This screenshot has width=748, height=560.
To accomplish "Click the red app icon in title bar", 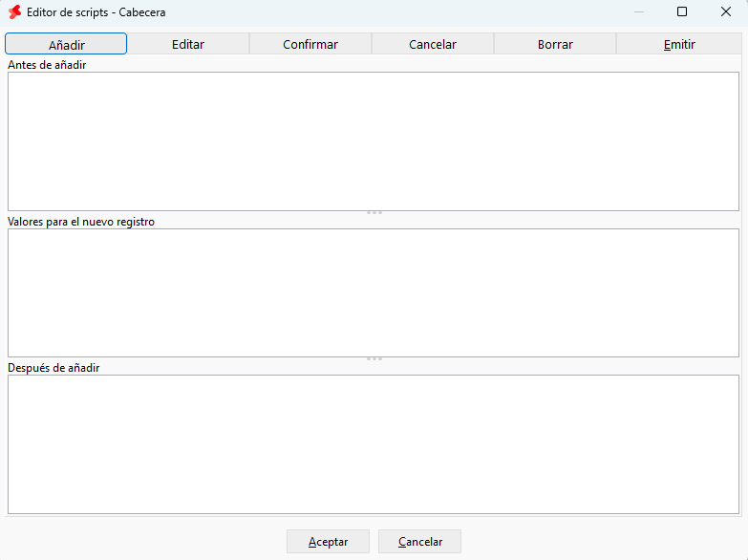I will click(14, 11).
